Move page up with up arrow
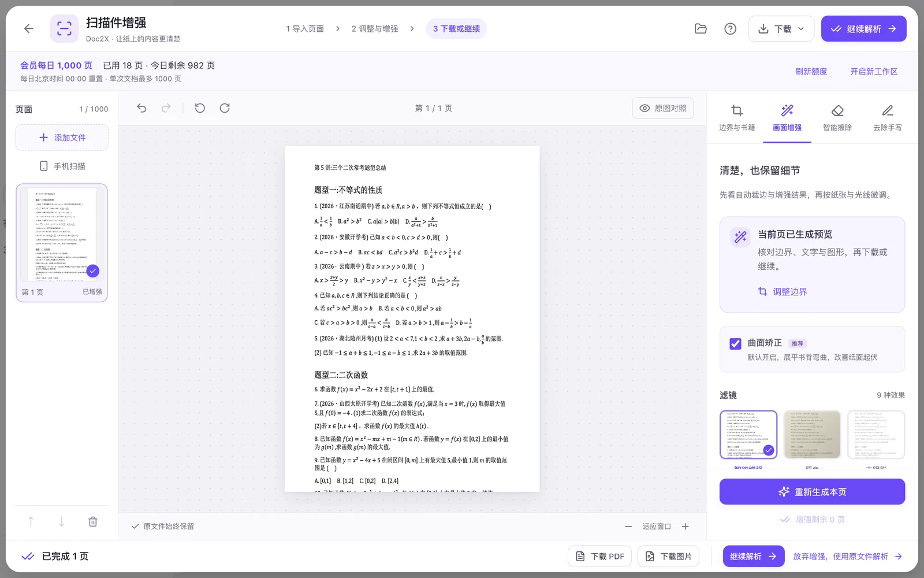The height and width of the screenshot is (578, 924). pyautogui.click(x=31, y=522)
